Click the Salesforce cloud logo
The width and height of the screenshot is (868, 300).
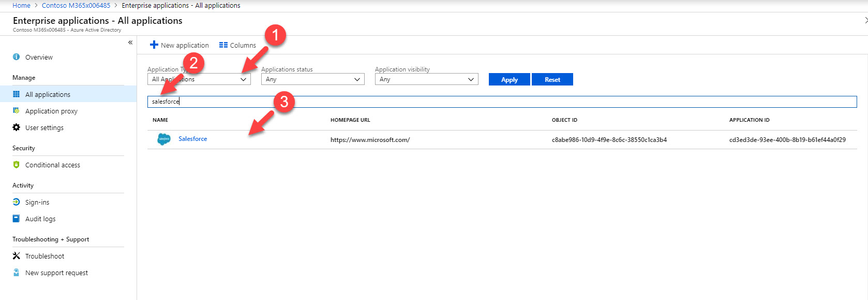164,139
